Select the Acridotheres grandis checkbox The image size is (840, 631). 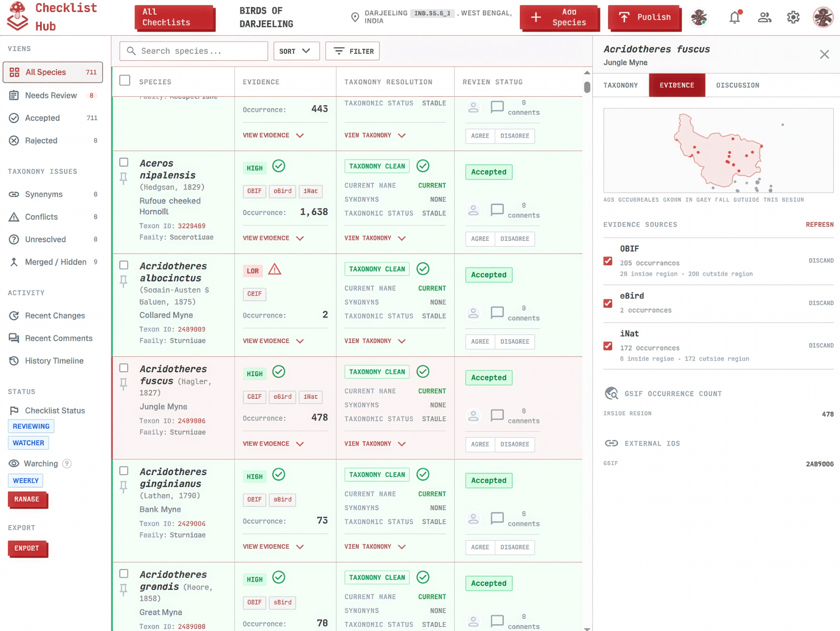click(124, 574)
